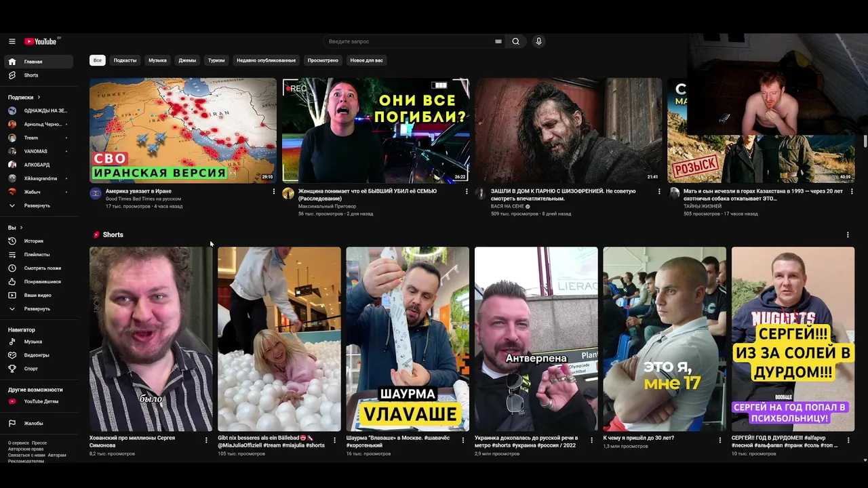The image size is (868, 488).
Task: Click the YouTube logo
Action: coord(42,41)
